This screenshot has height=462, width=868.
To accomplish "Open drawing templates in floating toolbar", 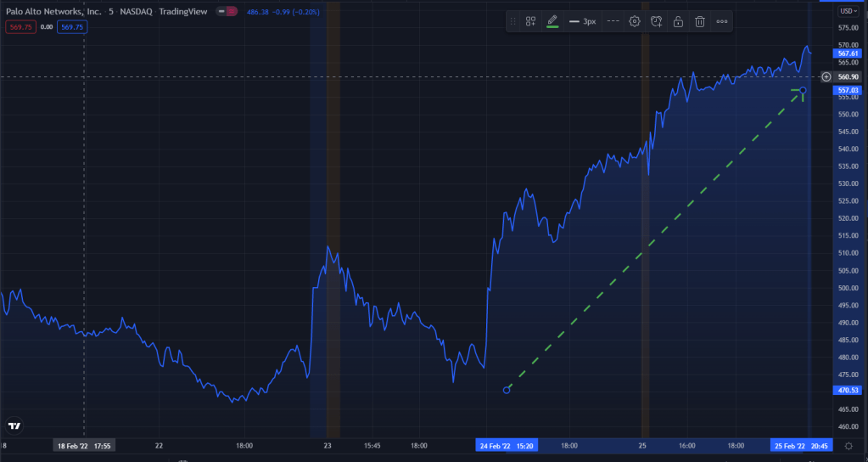I will click(x=530, y=21).
